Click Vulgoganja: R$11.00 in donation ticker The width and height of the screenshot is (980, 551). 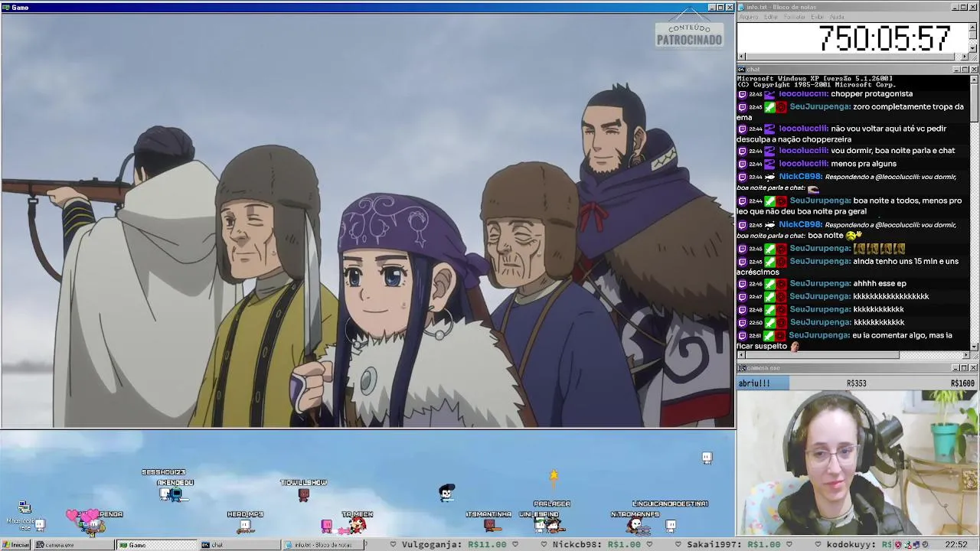(x=455, y=545)
